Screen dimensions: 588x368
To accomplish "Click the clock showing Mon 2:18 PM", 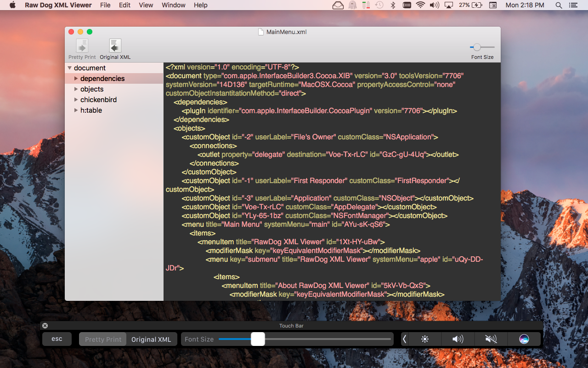I will coord(525,5).
